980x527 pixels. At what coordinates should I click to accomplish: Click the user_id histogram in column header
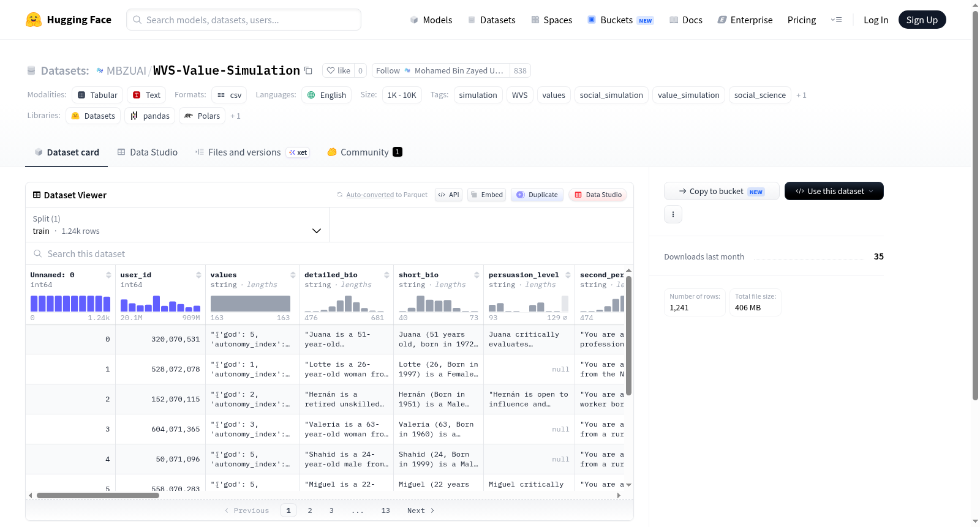click(160, 304)
